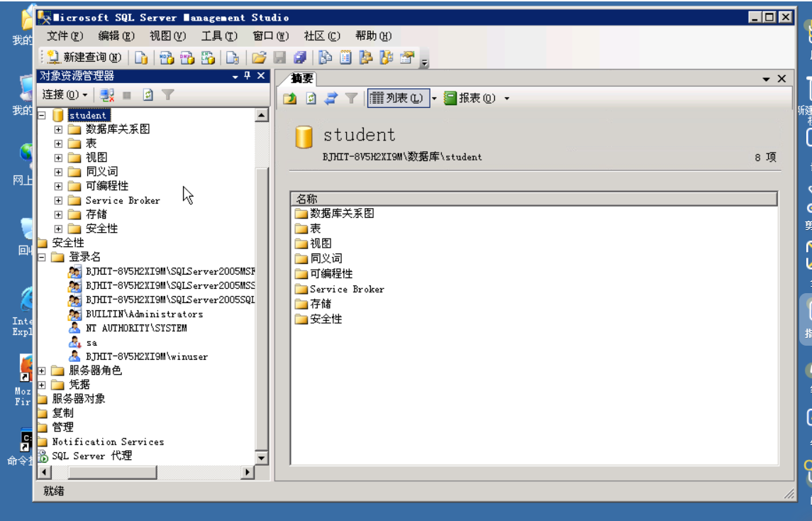This screenshot has width=812, height=521.
Task: Expand the 凭据 tree node
Action: coord(42,385)
